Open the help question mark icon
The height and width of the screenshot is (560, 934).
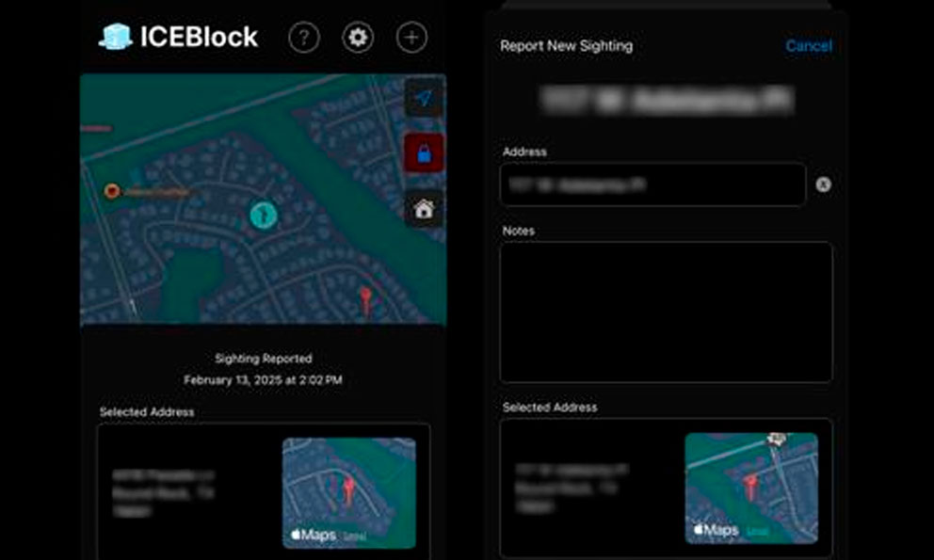click(x=303, y=38)
